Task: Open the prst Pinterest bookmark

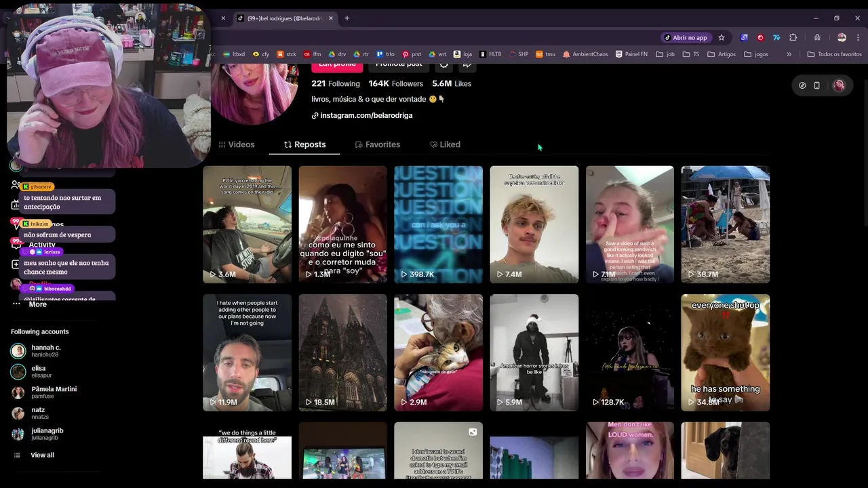Action: coord(412,54)
